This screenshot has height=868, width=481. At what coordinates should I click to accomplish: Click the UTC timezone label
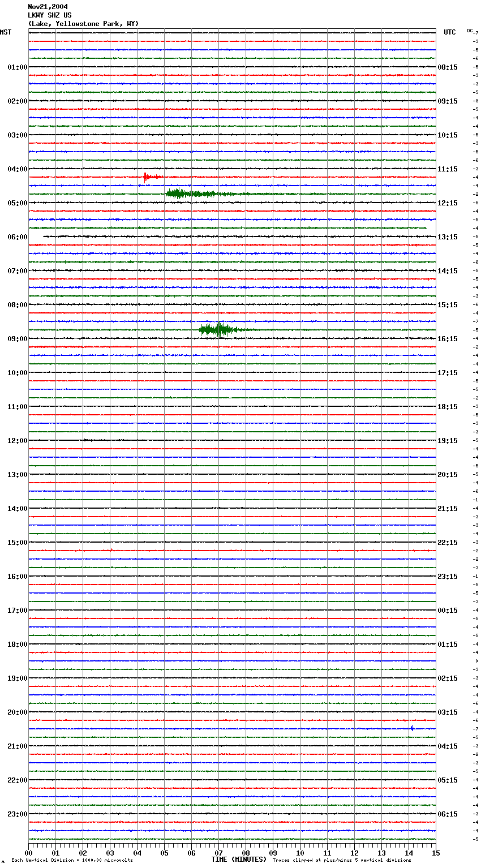[449, 32]
